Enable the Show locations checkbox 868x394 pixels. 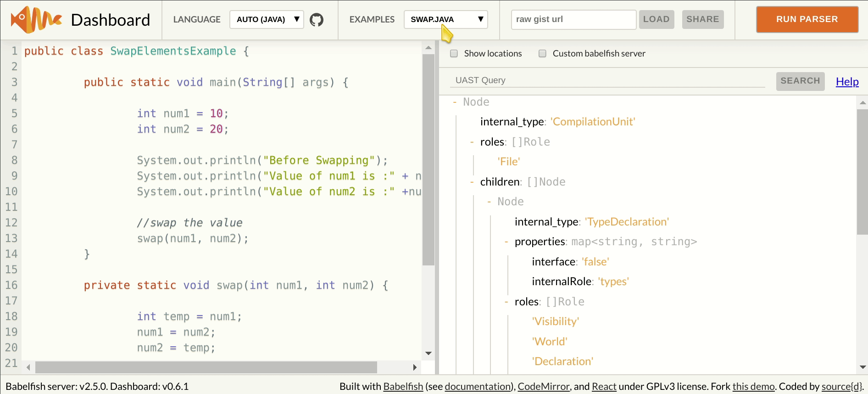pyautogui.click(x=454, y=54)
